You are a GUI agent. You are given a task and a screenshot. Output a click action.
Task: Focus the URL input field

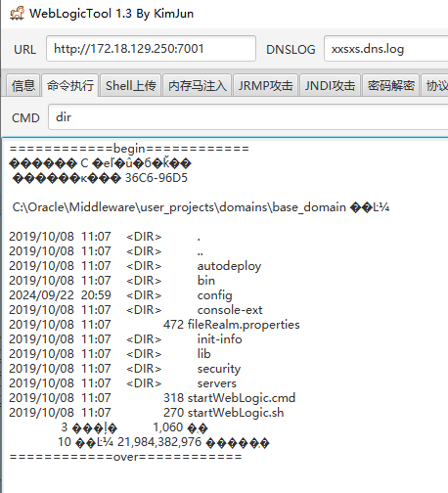151,49
